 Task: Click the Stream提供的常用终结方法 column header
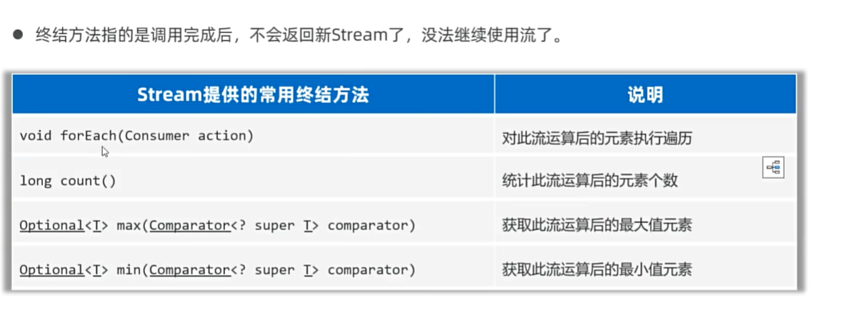pyautogui.click(x=253, y=94)
